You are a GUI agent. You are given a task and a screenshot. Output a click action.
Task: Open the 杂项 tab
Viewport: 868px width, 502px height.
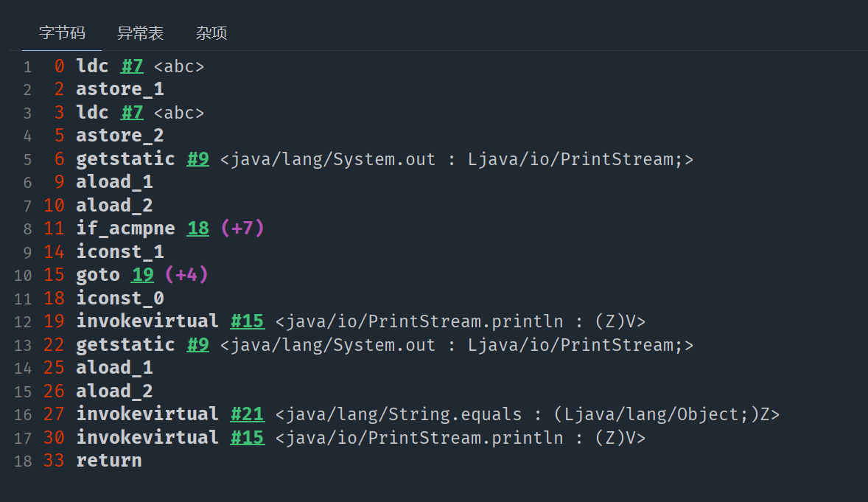(x=211, y=33)
